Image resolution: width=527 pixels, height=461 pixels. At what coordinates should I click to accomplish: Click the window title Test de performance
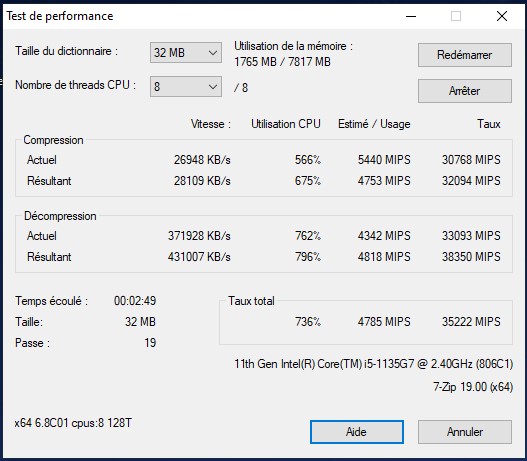tap(60, 16)
